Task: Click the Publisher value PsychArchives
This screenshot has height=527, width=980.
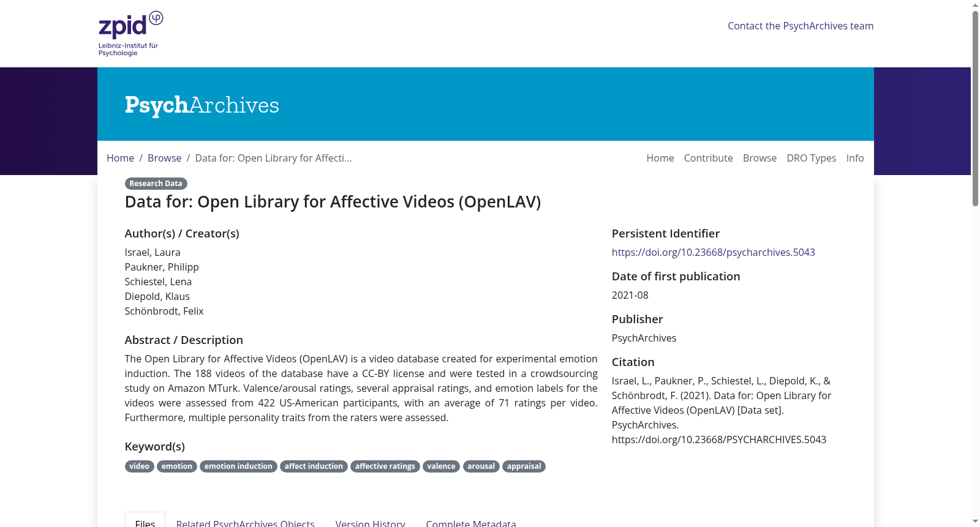Action: click(x=644, y=338)
